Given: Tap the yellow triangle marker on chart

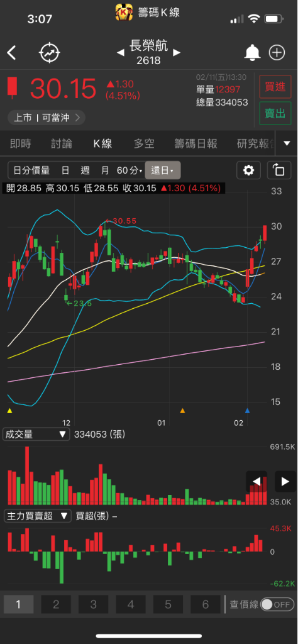Looking at the screenshot, I should tap(10, 410).
